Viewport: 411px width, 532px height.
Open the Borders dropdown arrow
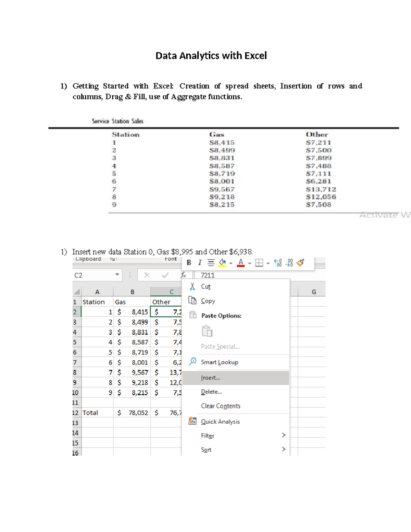click(268, 263)
